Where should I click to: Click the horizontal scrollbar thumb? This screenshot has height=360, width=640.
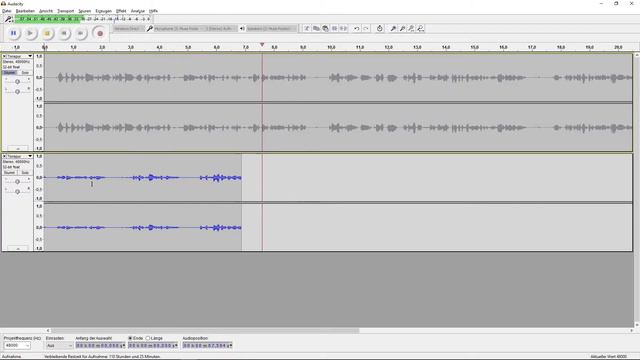pos(205,331)
